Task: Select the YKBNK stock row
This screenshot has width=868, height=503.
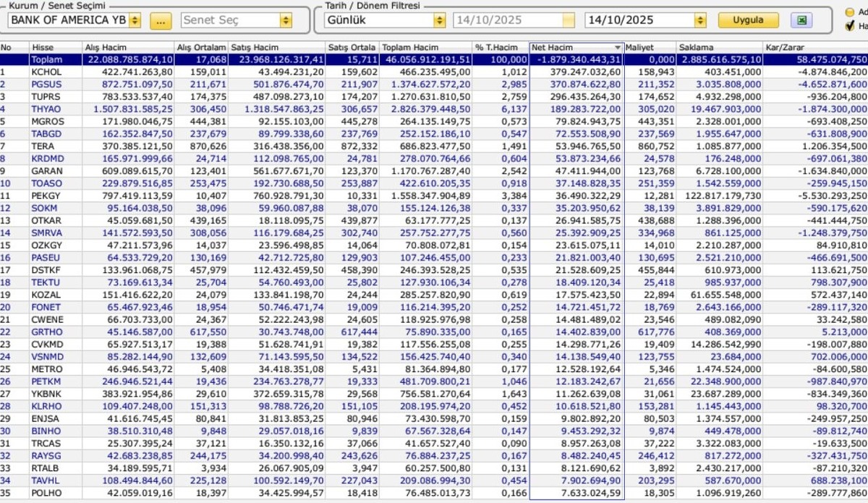Action: 434,394
